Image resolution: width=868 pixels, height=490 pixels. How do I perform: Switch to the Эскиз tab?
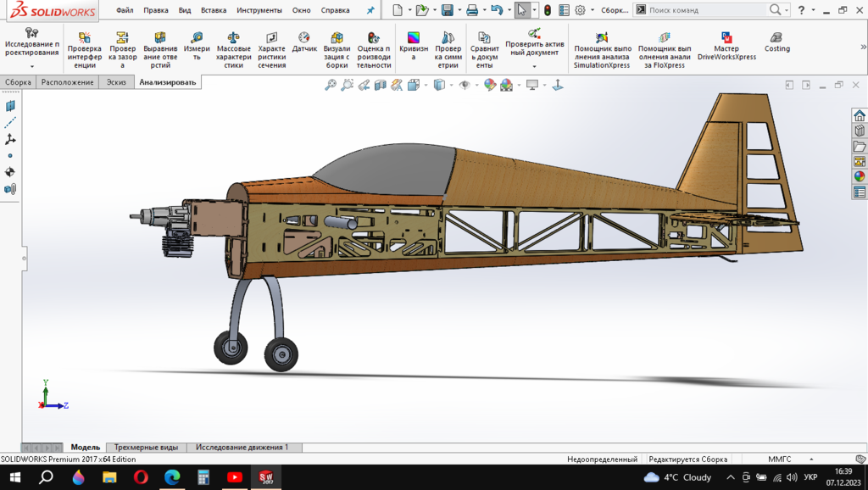click(x=114, y=82)
